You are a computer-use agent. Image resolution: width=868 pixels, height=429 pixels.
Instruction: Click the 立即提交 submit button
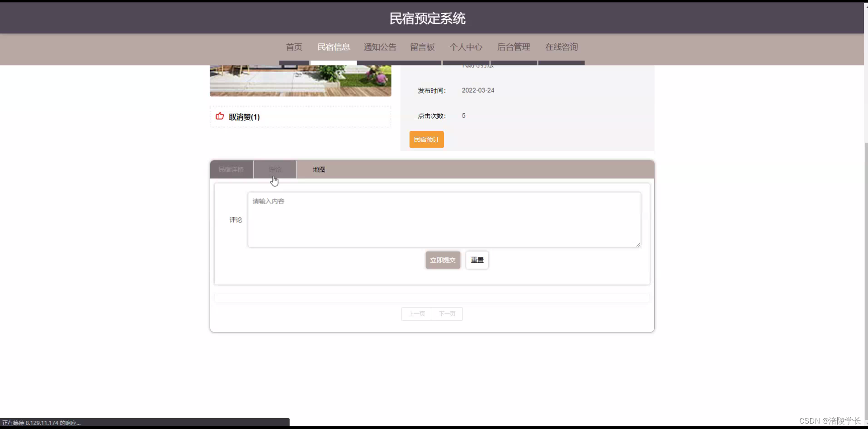click(442, 260)
